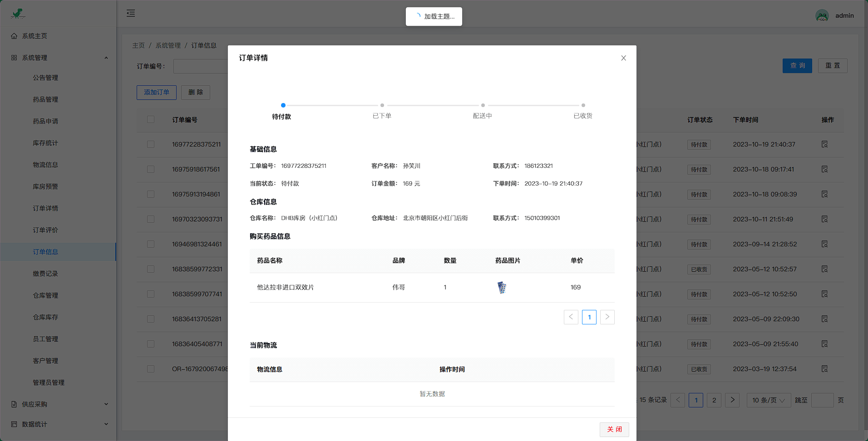The height and width of the screenshot is (441, 868).
Task: Click the sidebar collapse hamburger icon
Action: click(x=131, y=13)
